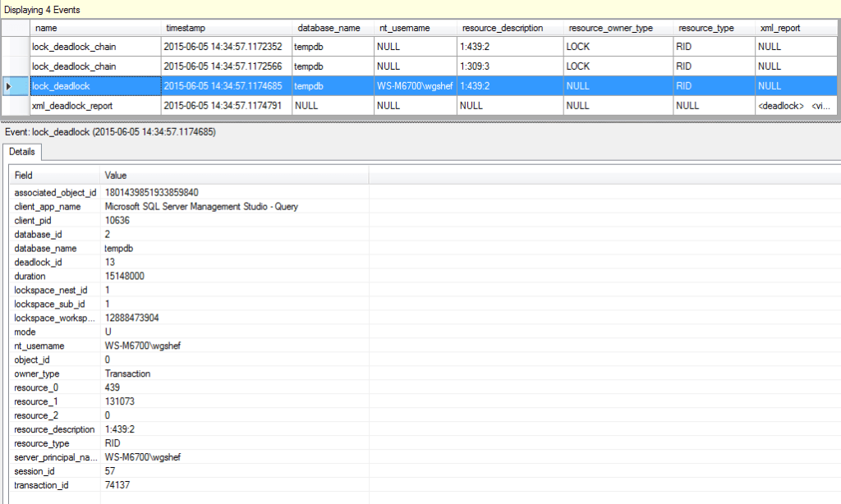Select the first lock_deadlock_chain event
This screenshot has height=504, width=841.
82,46
